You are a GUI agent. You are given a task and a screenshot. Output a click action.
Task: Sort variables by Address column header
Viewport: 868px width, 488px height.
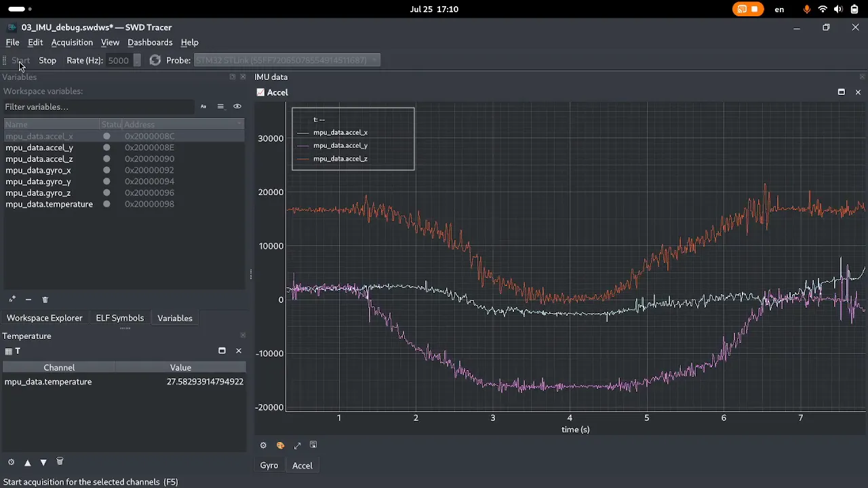point(183,124)
